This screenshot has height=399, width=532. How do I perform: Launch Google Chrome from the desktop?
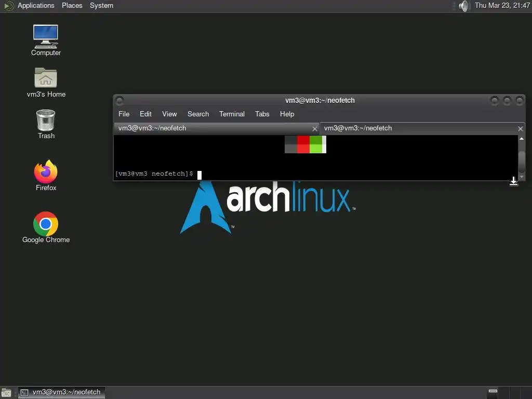click(x=46, y=228)
